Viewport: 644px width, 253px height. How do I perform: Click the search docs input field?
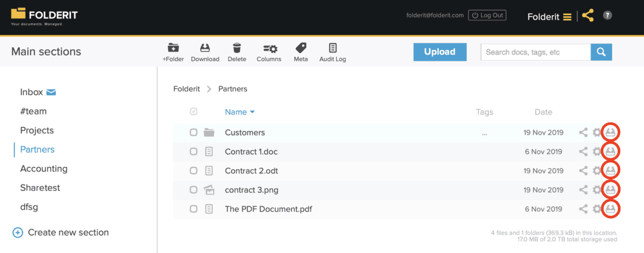coord(536,52)
